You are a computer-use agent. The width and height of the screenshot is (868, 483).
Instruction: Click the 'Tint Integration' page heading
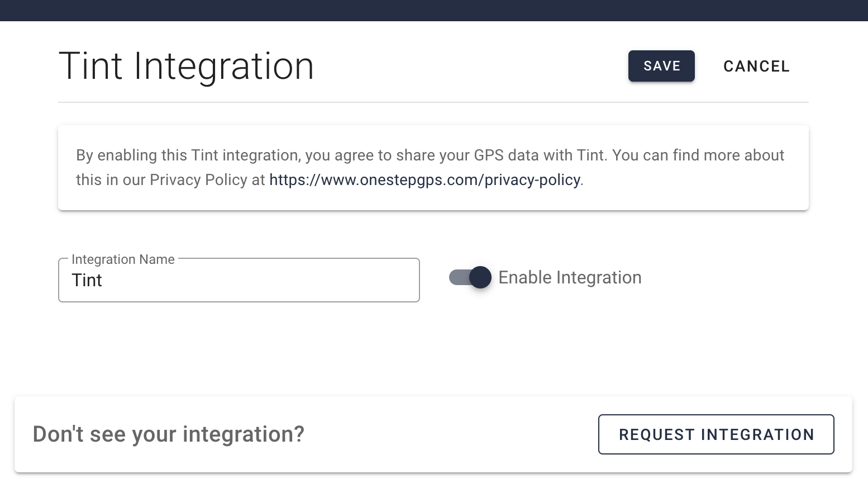point(186,66)
